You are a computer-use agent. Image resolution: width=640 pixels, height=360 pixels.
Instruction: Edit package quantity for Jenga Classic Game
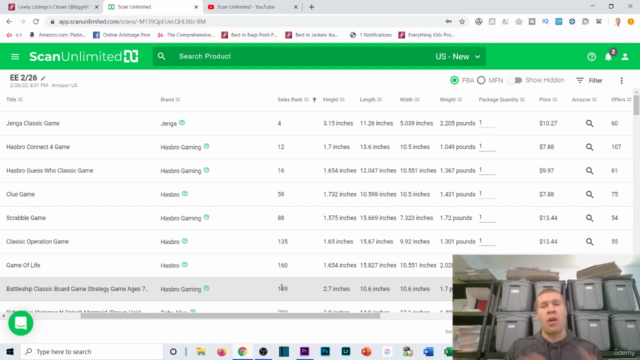[487, 123]
